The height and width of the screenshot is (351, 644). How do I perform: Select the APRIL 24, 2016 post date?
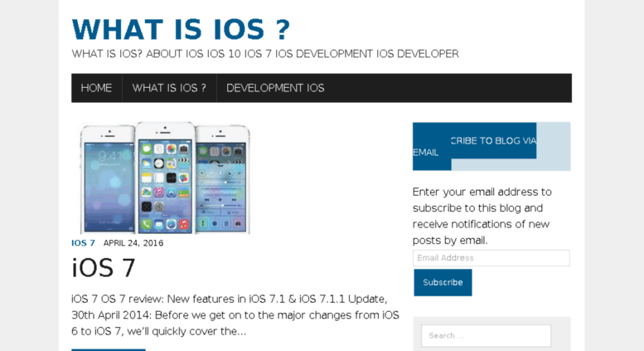tap(133, 243)
